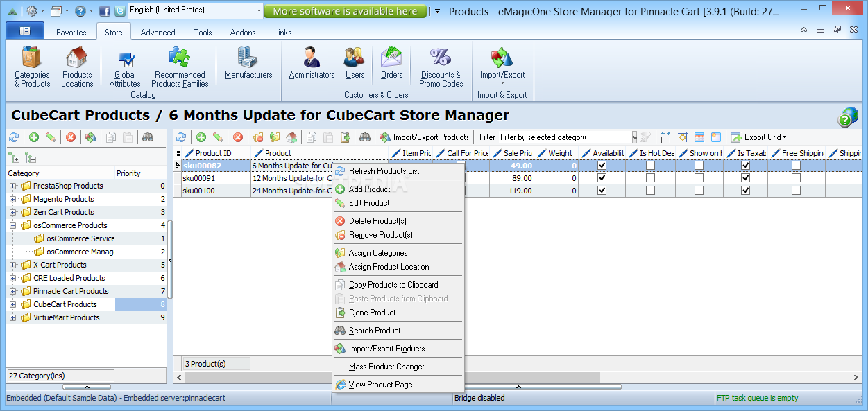Switch to Advanced ribbon tab
The height and width of the screenshot is (411, 868).
point(158,33)
